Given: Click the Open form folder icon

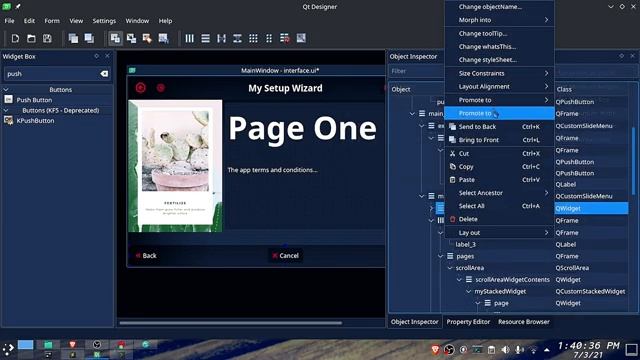Looking at the screenshot, I should coord(31,38).
